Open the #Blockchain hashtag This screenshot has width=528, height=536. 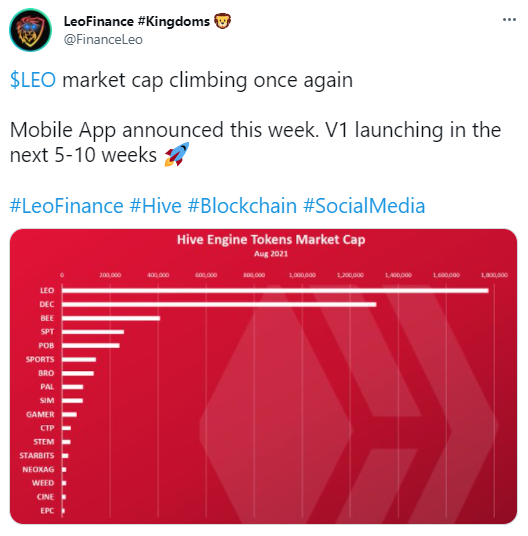click(x=242, y=206)
